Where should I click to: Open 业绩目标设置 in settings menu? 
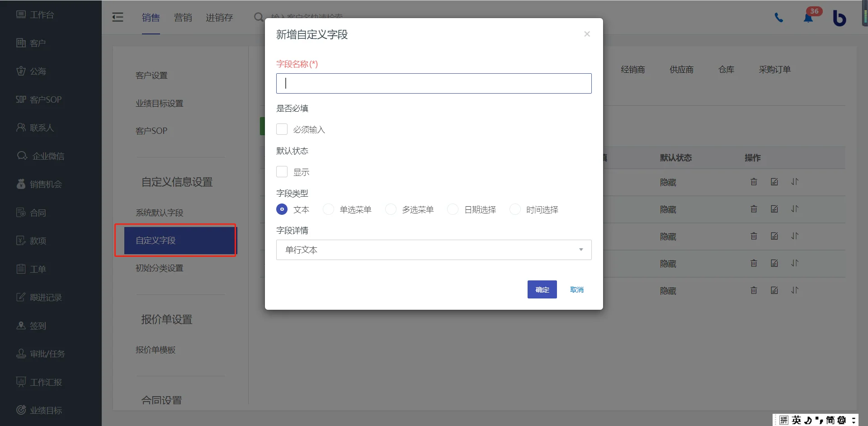pos(160,104)
